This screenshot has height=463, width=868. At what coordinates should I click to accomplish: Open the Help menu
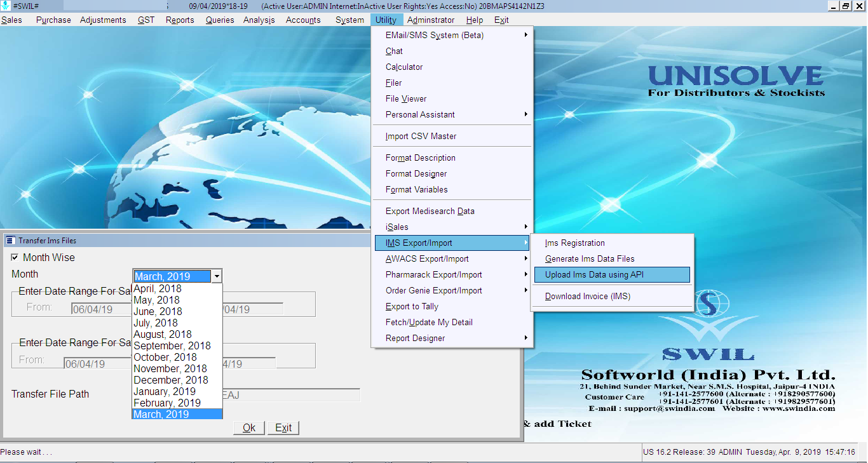[x=474, y=20]
